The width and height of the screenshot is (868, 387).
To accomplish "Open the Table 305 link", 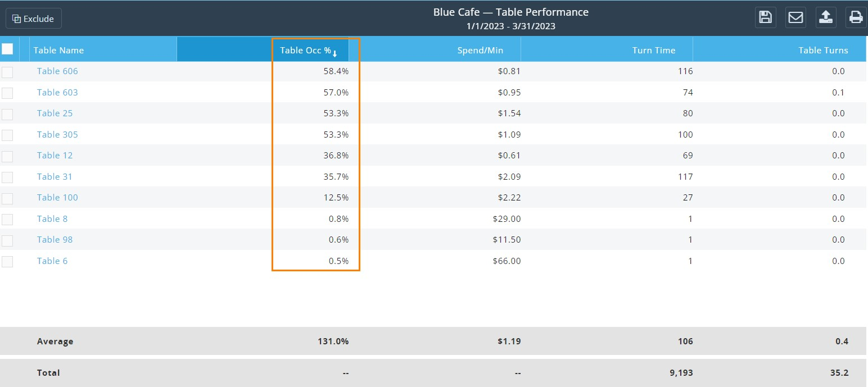I will pos(57,134).
